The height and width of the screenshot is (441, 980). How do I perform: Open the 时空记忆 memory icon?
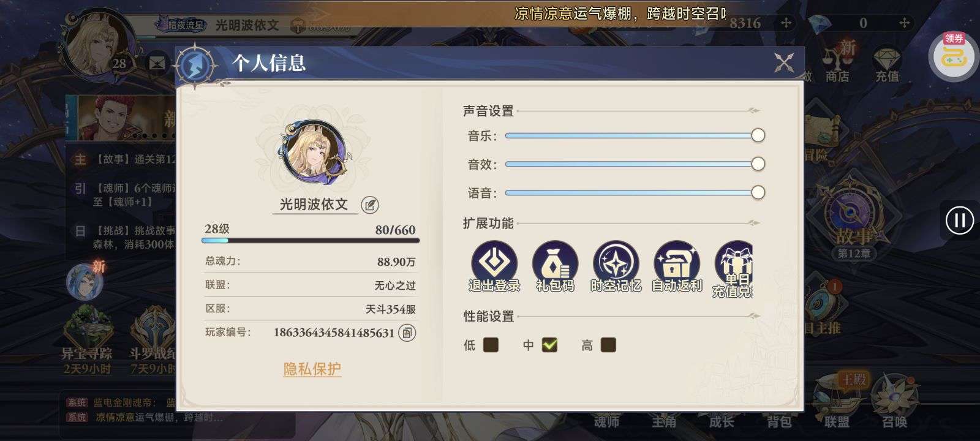tap(616, 263)
